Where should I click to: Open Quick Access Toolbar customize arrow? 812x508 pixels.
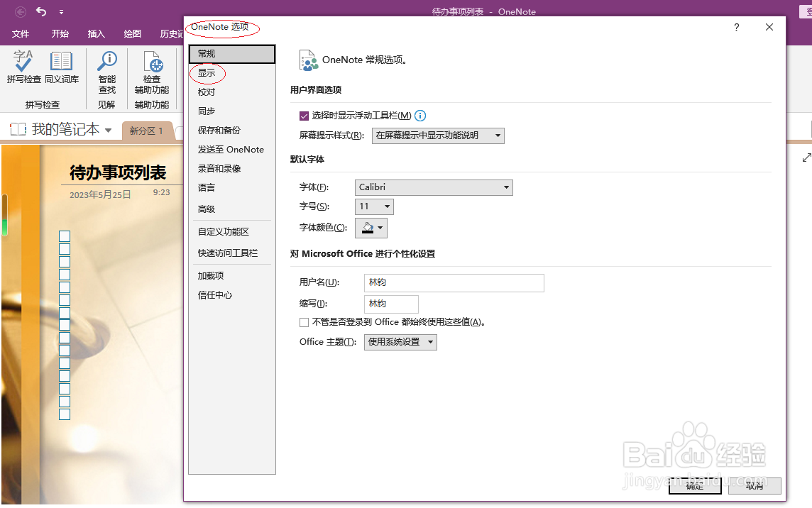click(61, 12)
